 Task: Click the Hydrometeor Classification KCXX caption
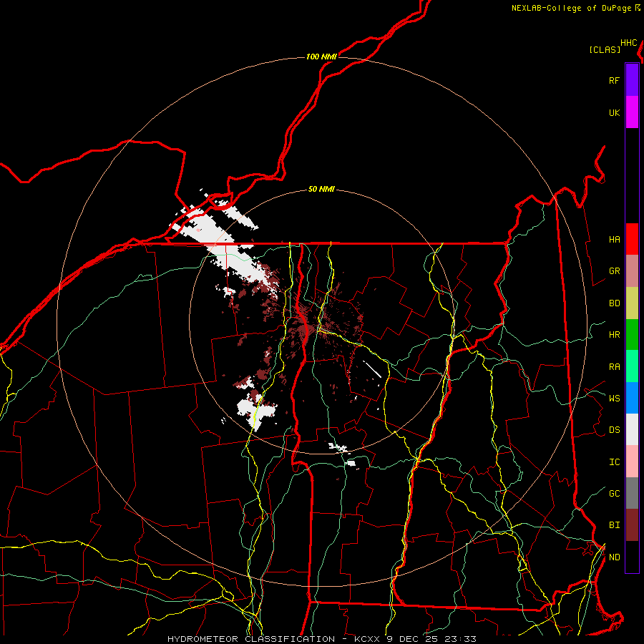click(322, 639)
